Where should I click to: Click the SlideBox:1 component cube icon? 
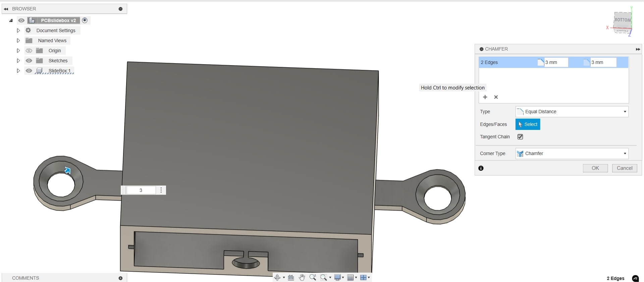coord(40,70)
